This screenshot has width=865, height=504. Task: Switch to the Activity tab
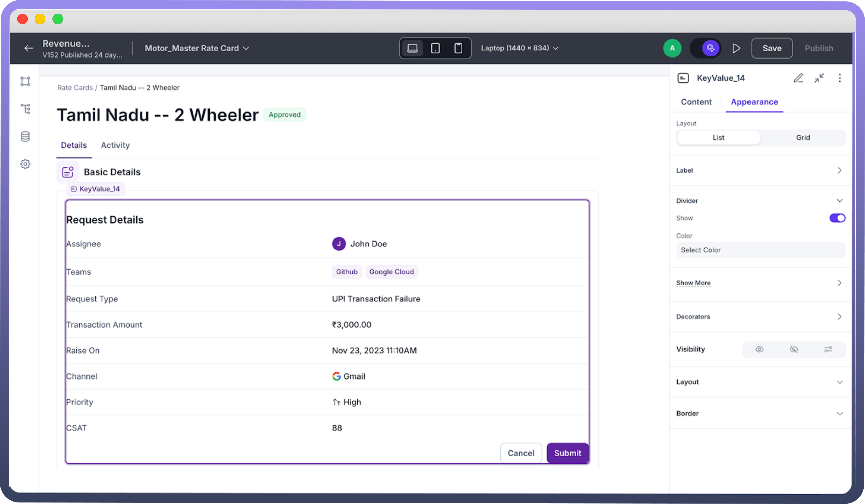pyautogui.click(x=115, y=145)
